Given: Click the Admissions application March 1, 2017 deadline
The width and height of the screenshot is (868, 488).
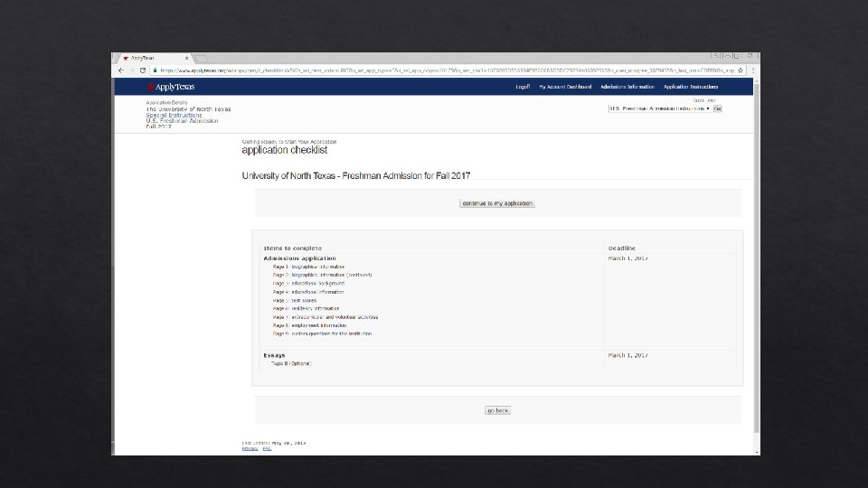Looking at the screenshot, I should pos(627,258).
